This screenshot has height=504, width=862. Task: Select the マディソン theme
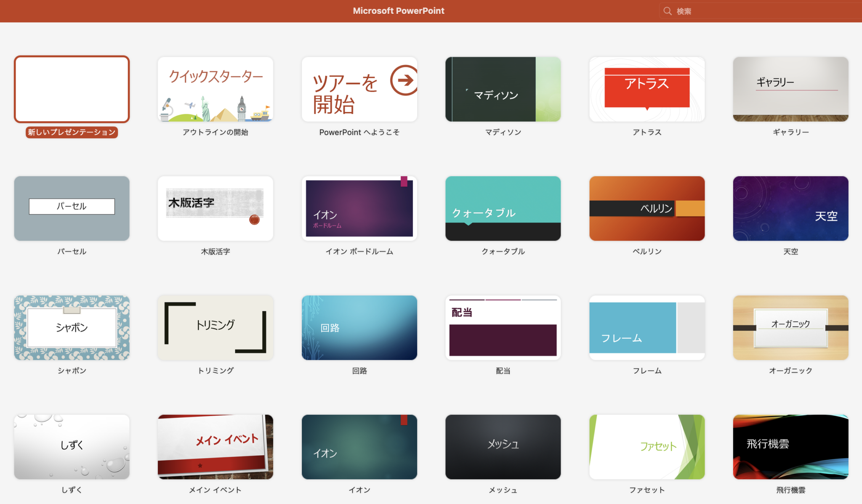point(503,89)
